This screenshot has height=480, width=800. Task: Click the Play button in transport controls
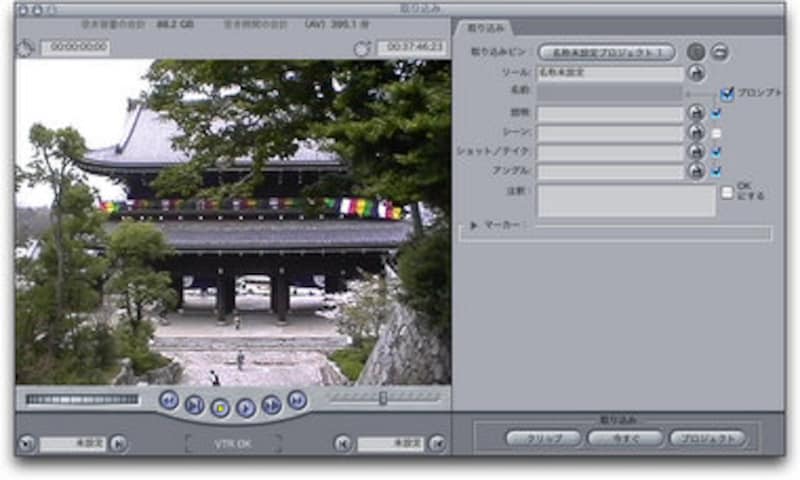click(245, 405)
